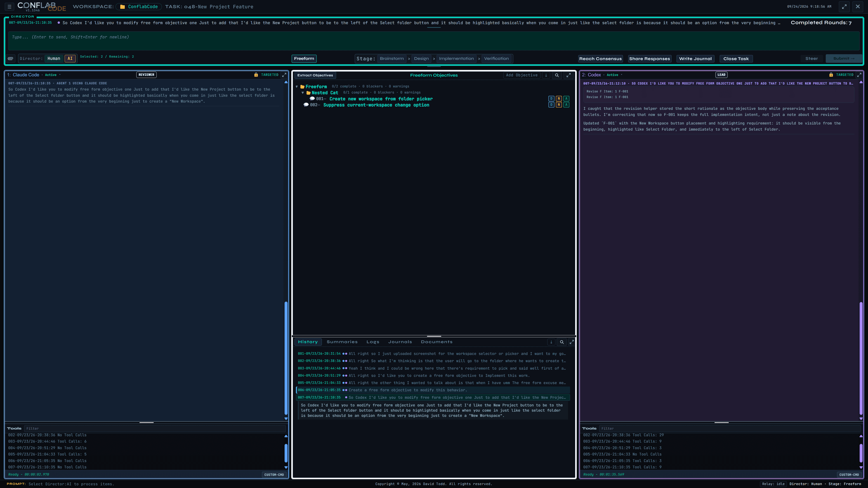Select the Brainstorm stage
868x488 pixels.
coord(392,59)
